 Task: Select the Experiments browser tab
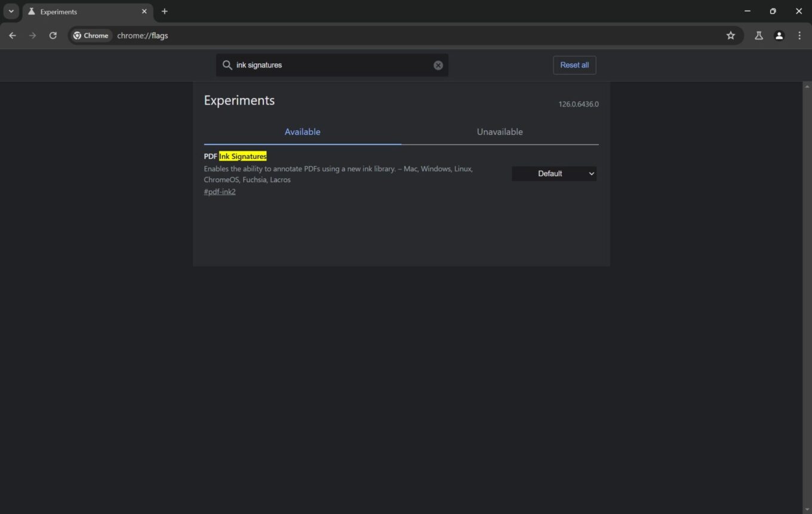[87, 11]
